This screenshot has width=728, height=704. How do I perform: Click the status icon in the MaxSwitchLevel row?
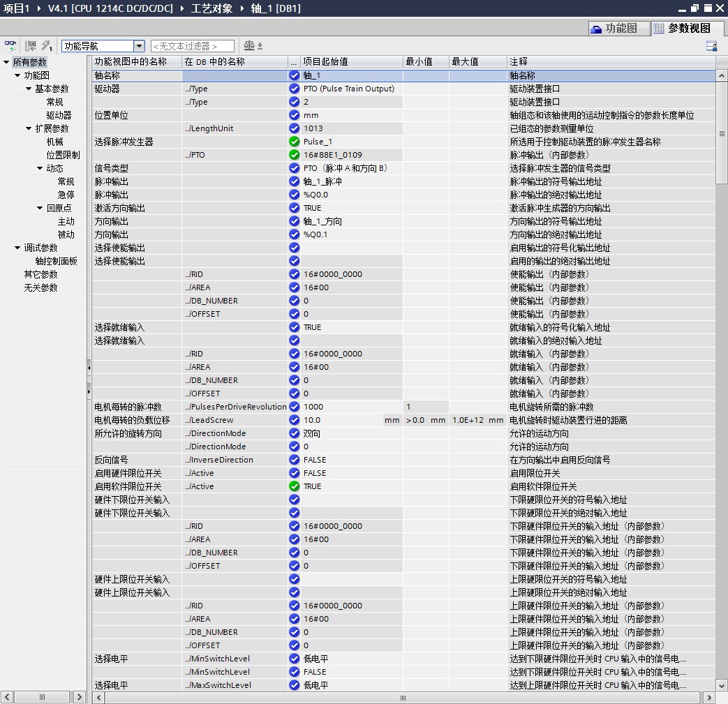coord(294,685)
